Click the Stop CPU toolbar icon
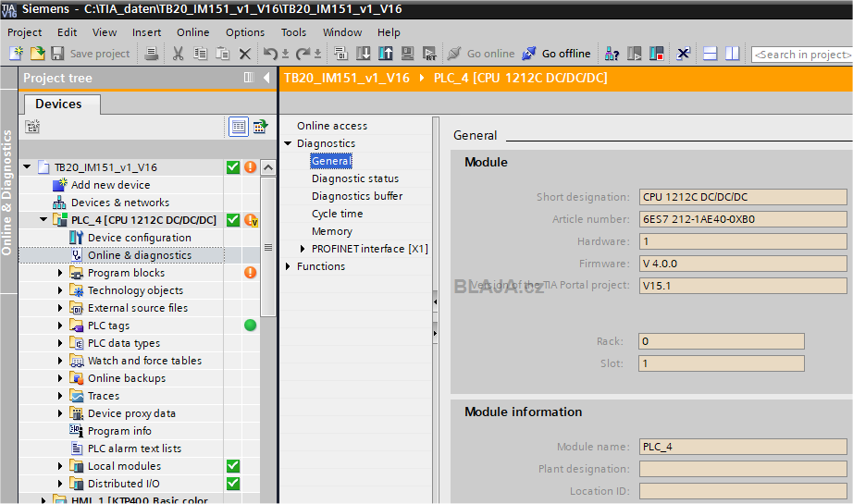Image resolution: width=853 pixels, height=504 pixels. click(657, 54)
